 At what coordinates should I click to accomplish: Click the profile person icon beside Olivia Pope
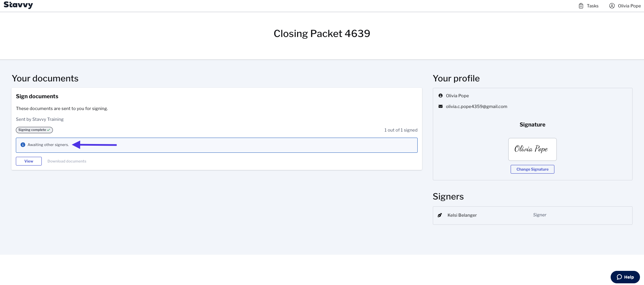[441, 96]
